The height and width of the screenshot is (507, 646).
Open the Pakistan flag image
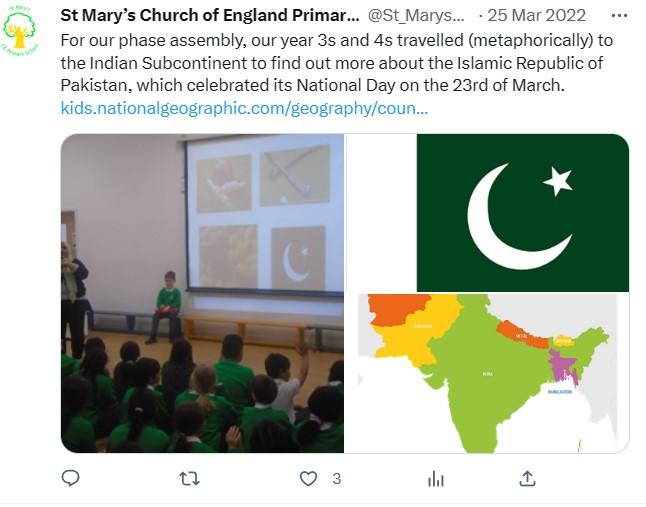(x=522, y=212)
